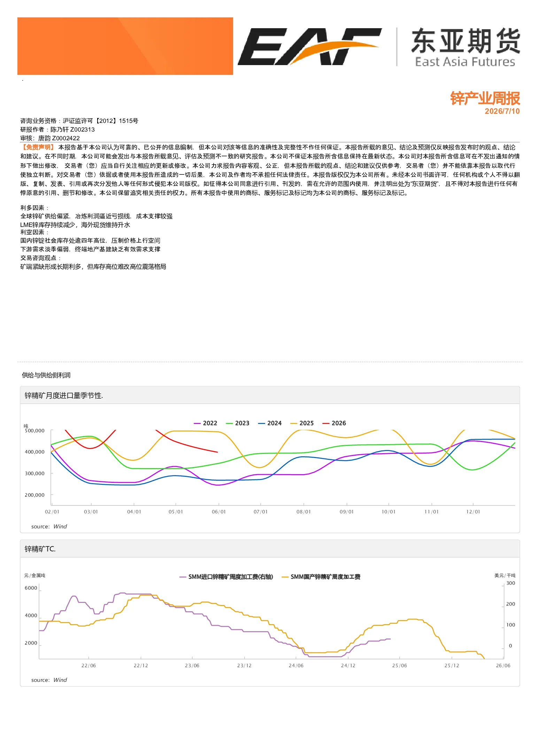
Task: Click the 24/06 tick on TC chart
Action: coord(296,666)
